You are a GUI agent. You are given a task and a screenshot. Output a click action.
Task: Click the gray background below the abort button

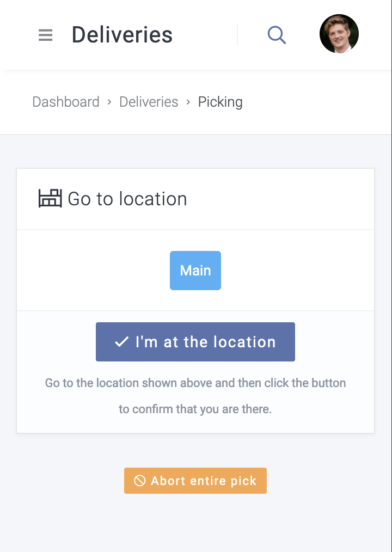click(x=195, y=523)
